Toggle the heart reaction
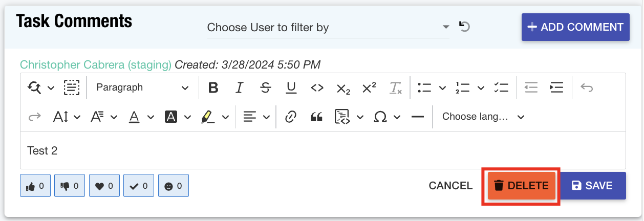The image size is (644, 221). [104, 186]
